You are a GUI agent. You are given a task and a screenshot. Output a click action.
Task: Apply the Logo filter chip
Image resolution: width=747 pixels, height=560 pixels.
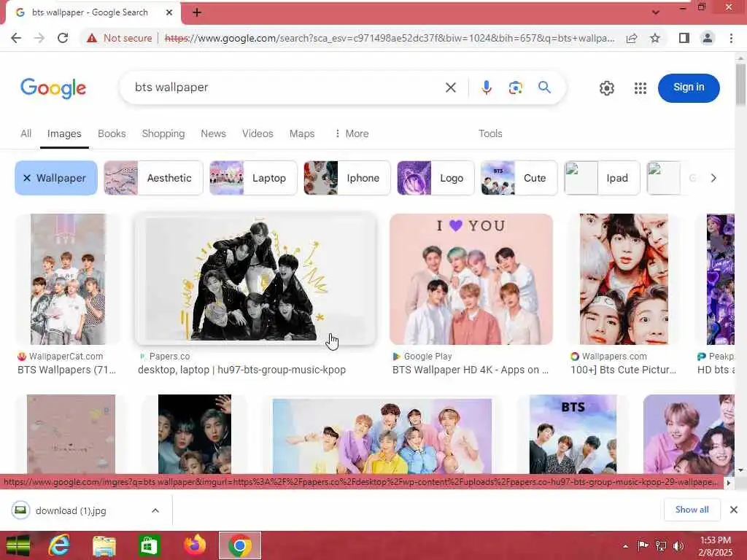(436, 178)
